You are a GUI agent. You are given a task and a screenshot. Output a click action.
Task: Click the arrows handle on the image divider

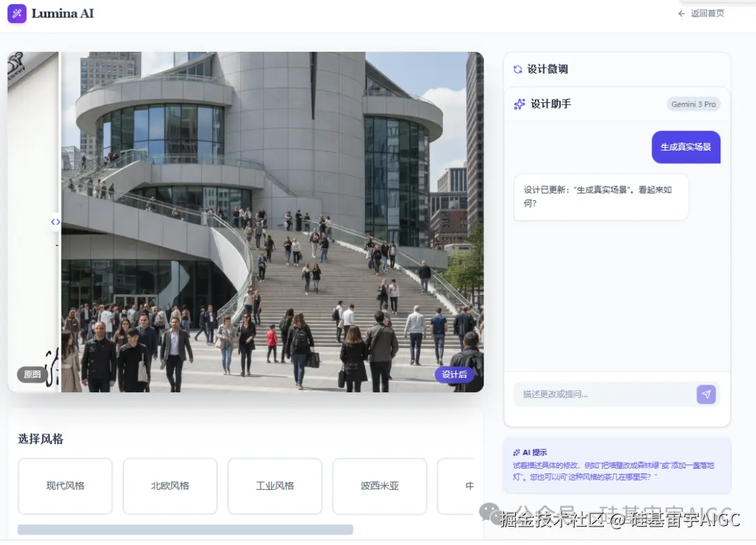tap(55, 222)
